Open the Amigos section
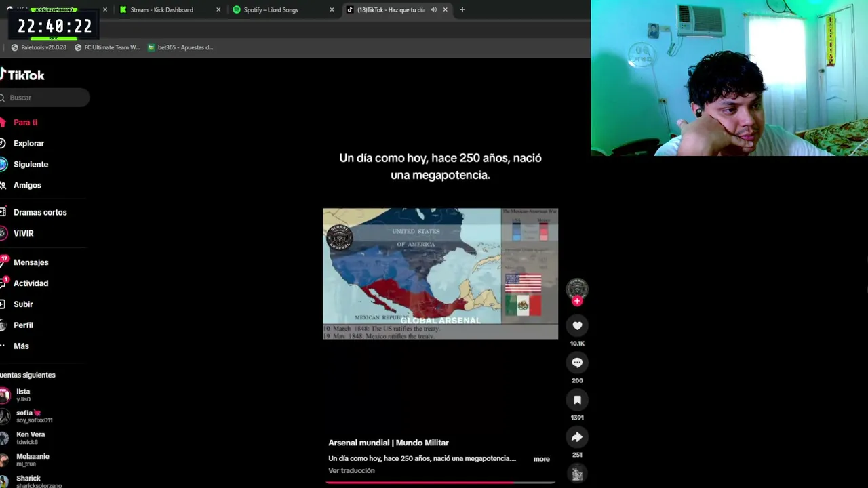The height and width of the screenshot is (488, 868). [x=27, y=186]
